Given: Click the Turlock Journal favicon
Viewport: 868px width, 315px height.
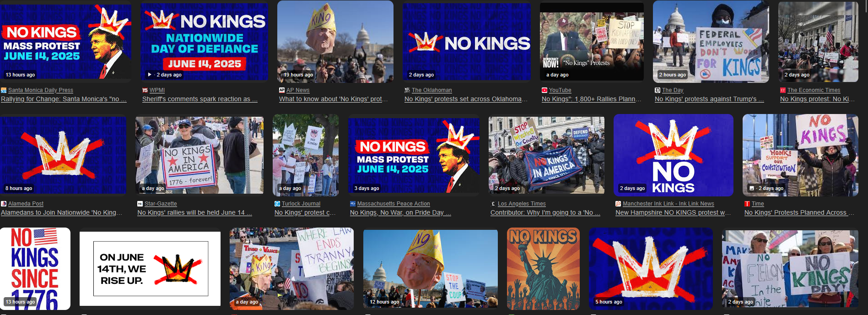Looking at the screenshot, I should (277, 204).
